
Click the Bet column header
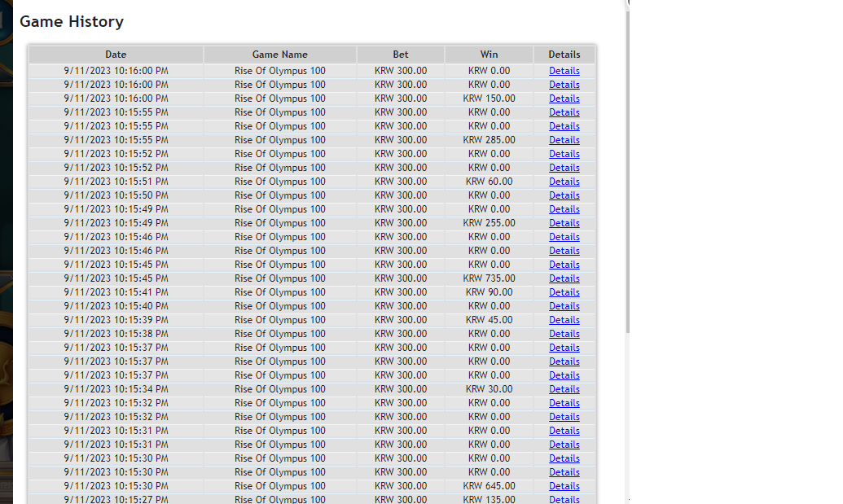[x=401, y=55]
